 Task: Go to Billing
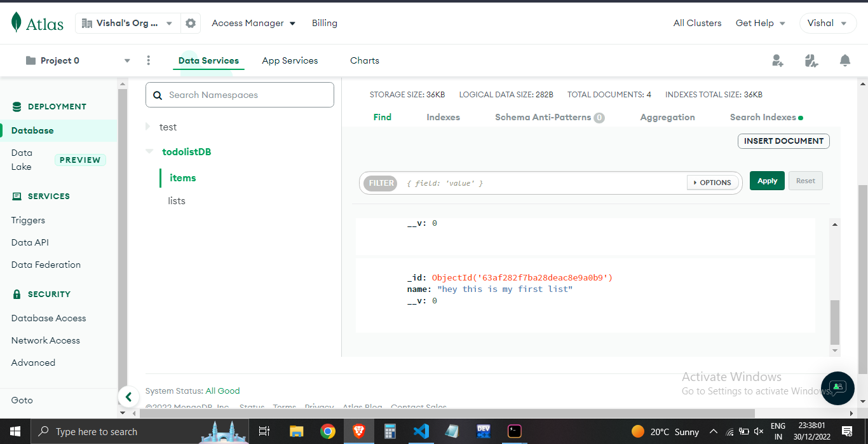[x=325, y=23]
